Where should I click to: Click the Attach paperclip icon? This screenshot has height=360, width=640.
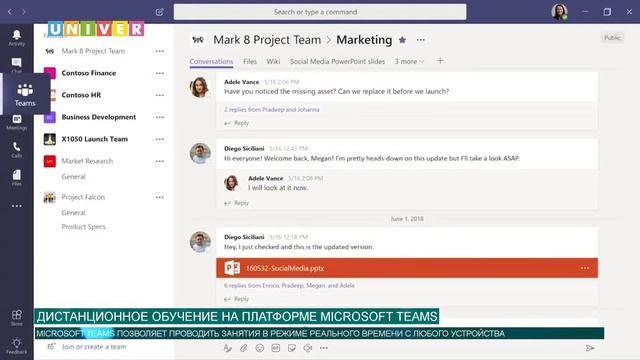[244, 348]
